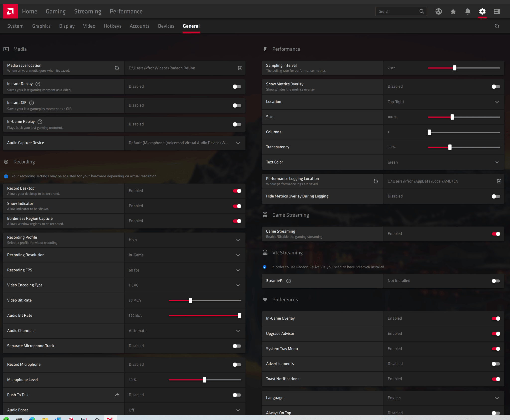The height and width of the screenshot is (420, 510).
Task: Click the Instant Replay help icon
Action: [38, 84]
